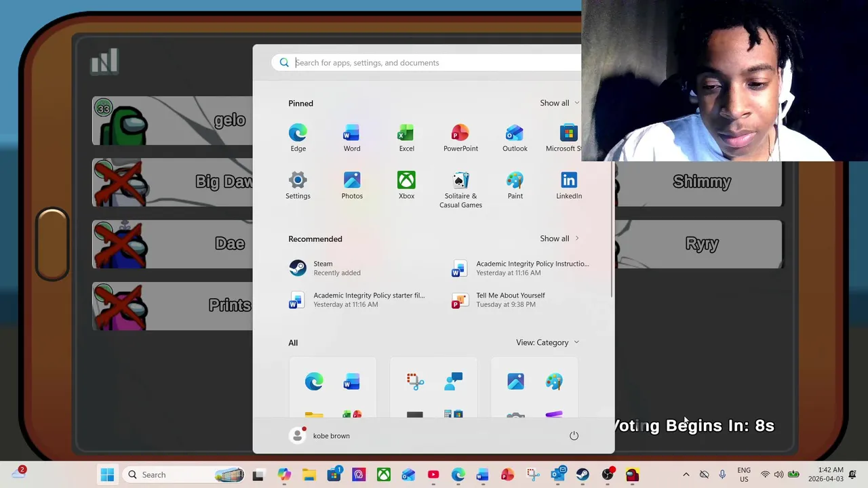Open Snipping Tool in All category grid
This screenshot has height=488, width=868.
click(415, 382)
